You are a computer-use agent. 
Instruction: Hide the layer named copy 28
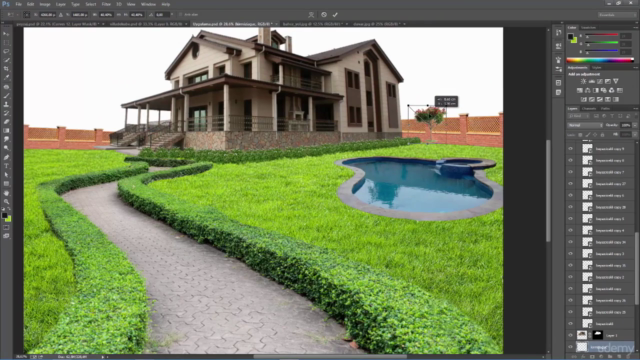click(x=571, y=207)
